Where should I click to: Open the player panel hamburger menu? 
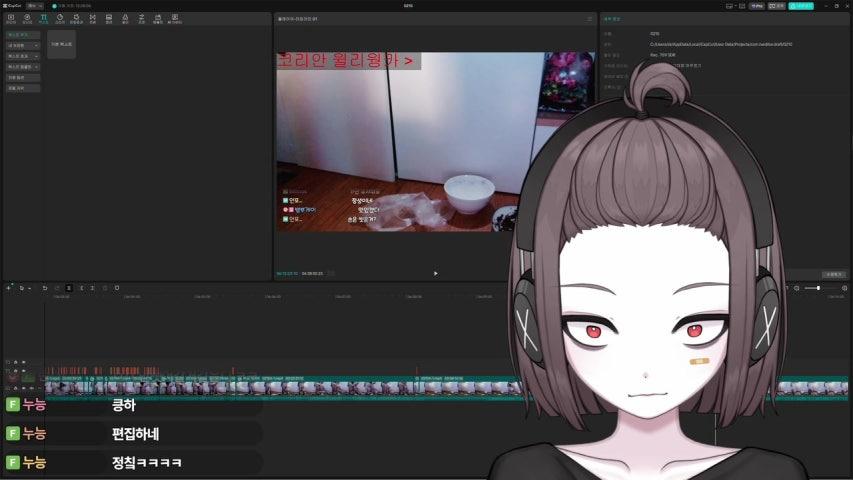(x=590, y=18)
